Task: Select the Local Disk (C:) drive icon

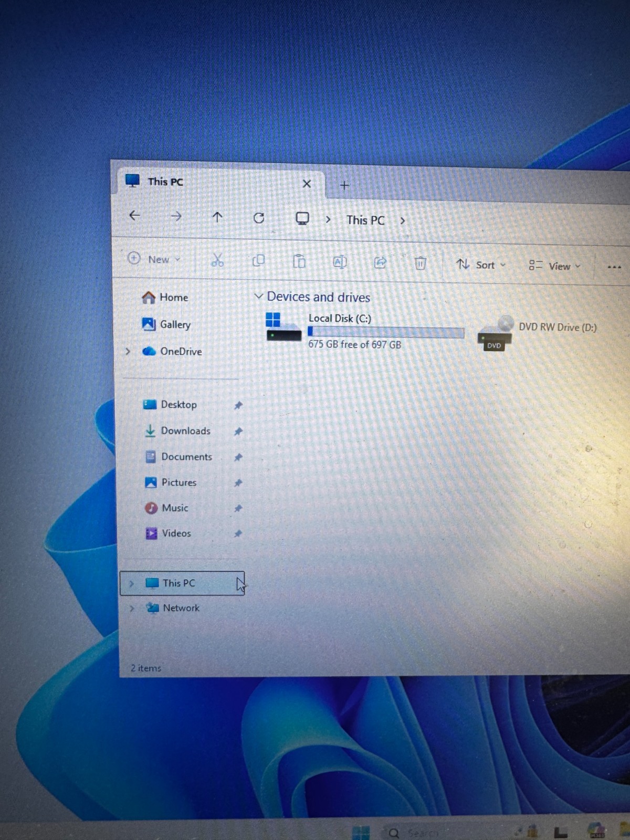Action: coord(283,327)
